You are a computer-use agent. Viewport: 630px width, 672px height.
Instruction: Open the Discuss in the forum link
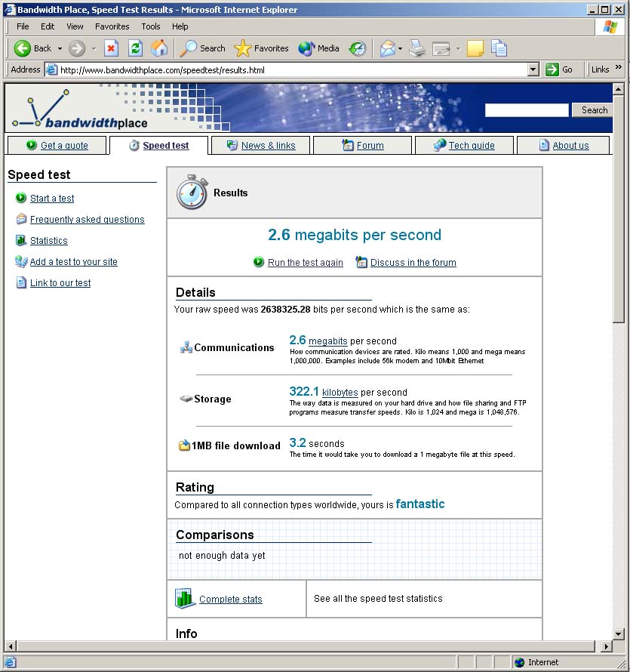tap(413, 262)
